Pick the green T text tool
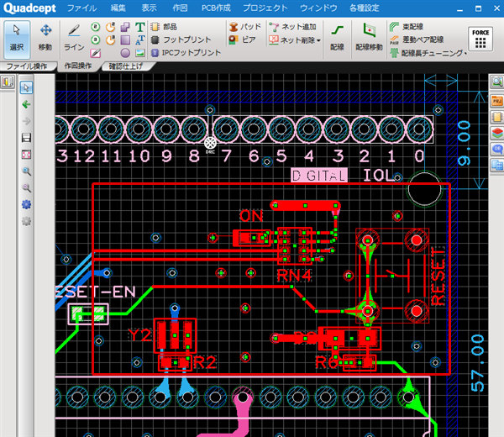504x437 pixels. pos(139,27)
